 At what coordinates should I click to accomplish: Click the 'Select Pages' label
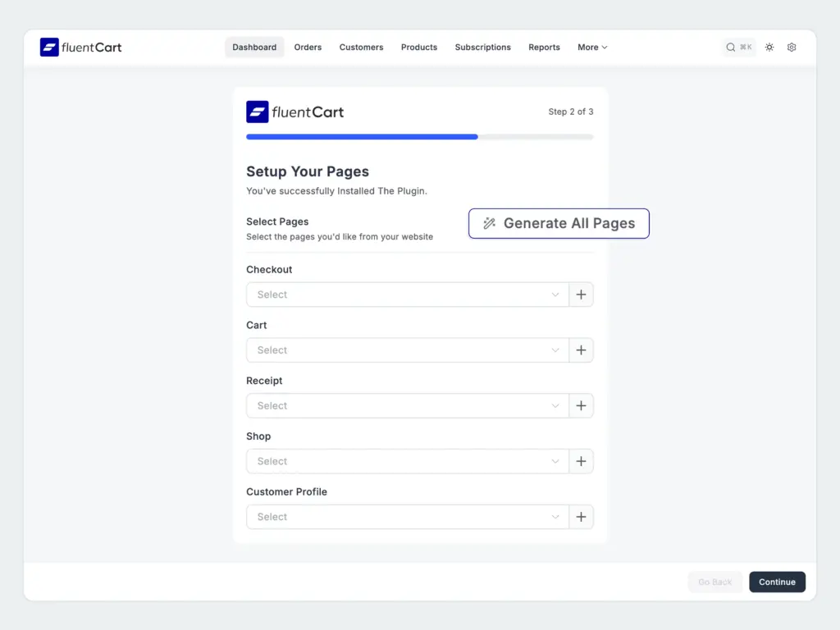(277, 221)
